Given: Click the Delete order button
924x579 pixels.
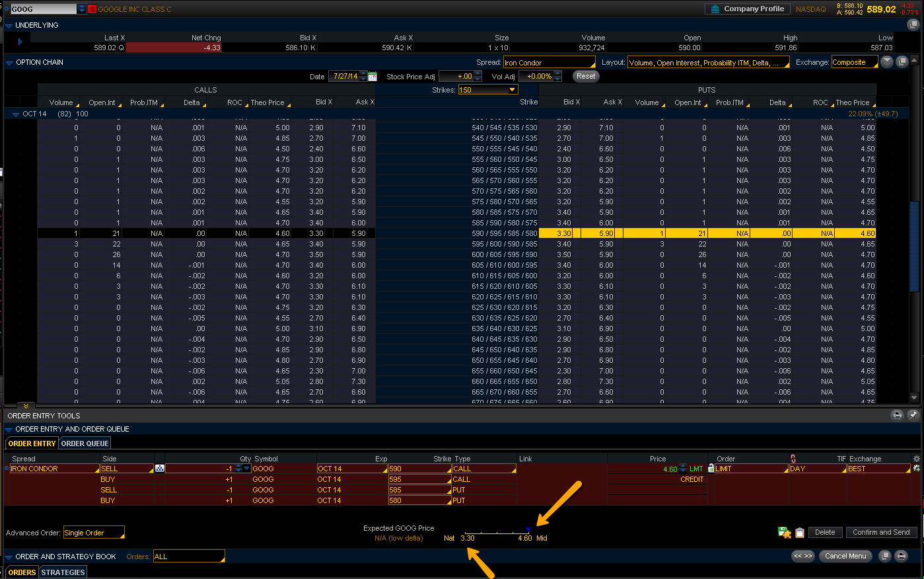Looking at the screenshot, I should click(x=825, y=532).
